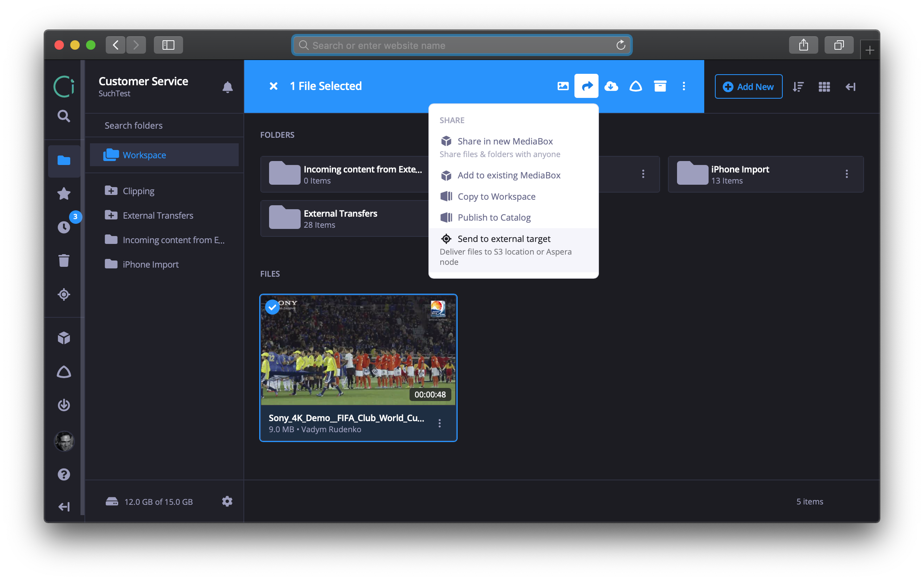
Task: Click the storage drive icon
Action: pyautogui.click(x=112, y=501)
